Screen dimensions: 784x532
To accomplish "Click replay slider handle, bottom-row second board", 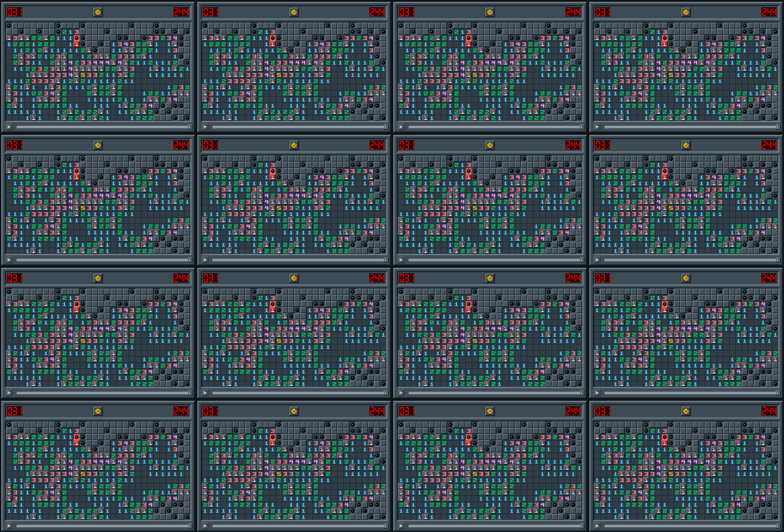I will pyautogui.click(x=386, y=526).
